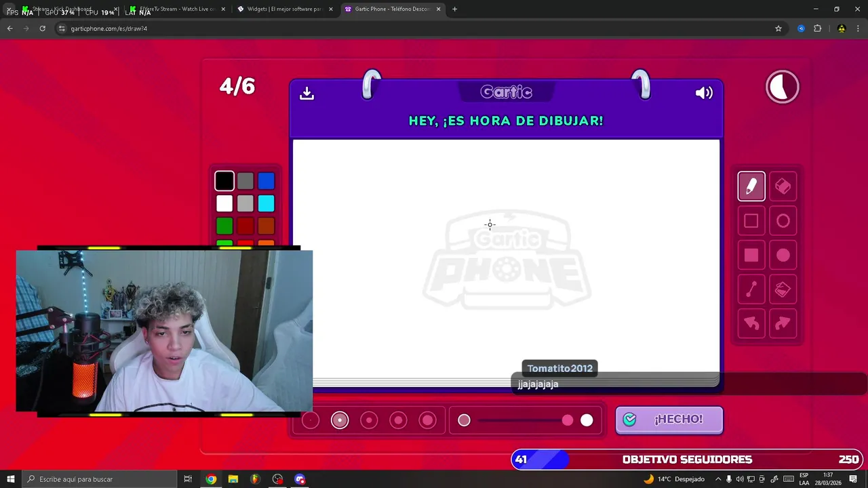Mute game sound with the speaker icon
This screenshot has height=488, width=868.
pyautogui.click(x=704, y=93)
